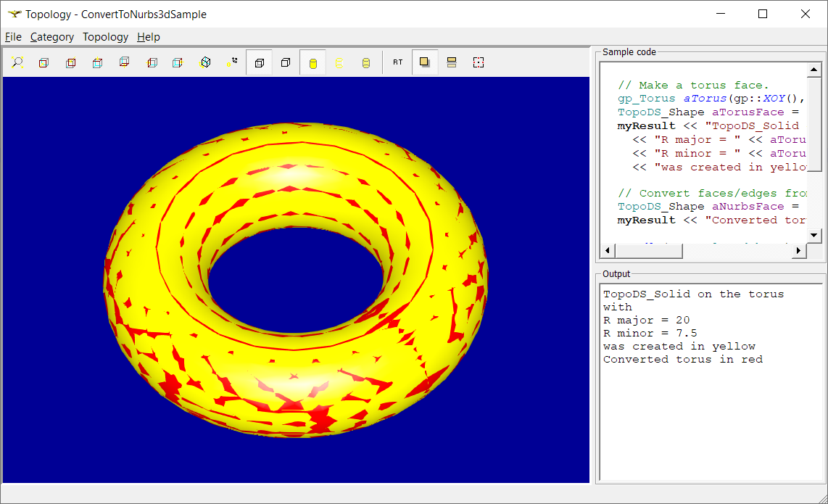Open the Topology menu
828x504 pixels.
(105, 37)
